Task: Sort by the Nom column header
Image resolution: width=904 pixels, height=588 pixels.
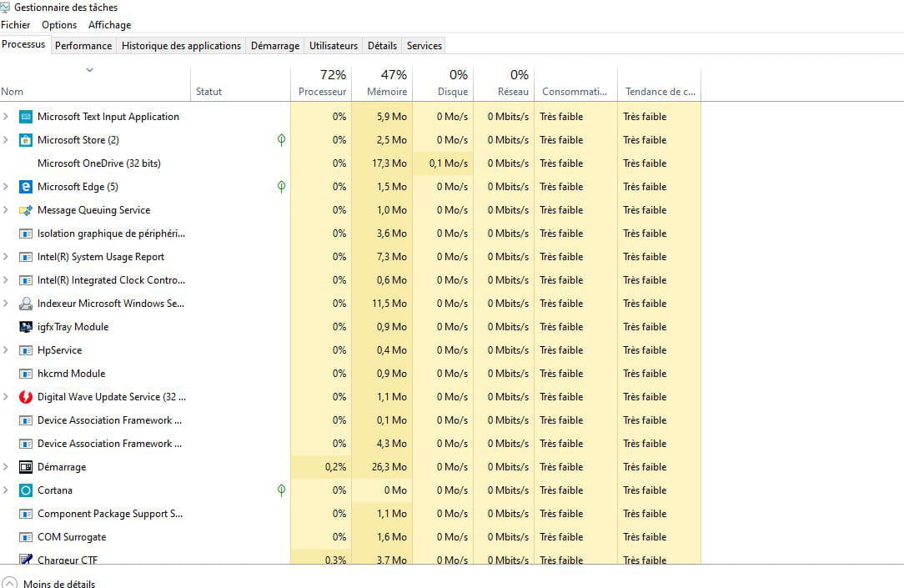Action: point(95,84)
